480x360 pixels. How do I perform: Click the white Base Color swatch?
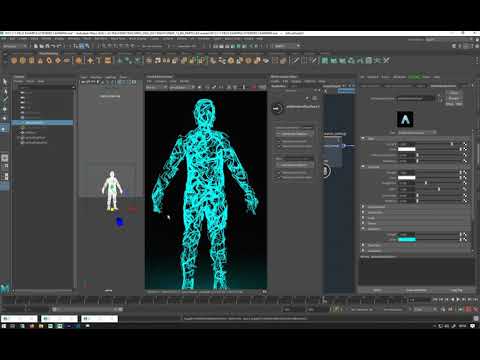[x=407, y=149]
